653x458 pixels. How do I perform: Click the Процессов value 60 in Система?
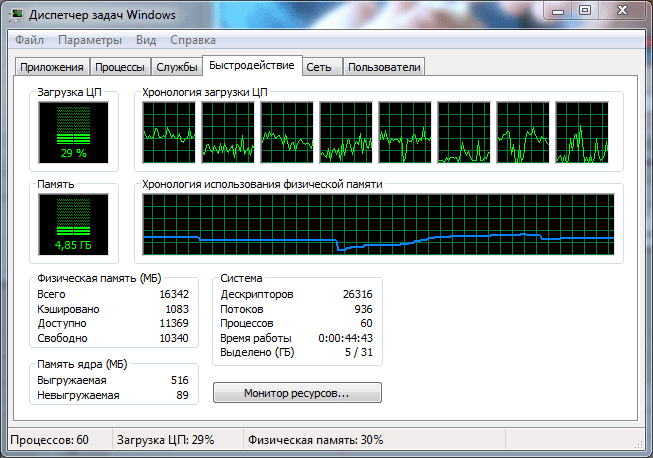(366, 323)
